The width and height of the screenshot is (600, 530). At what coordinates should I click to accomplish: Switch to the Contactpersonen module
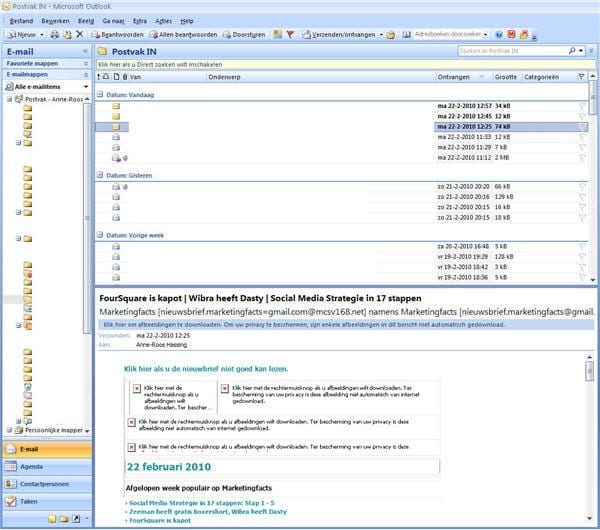(x=47, y=484)
